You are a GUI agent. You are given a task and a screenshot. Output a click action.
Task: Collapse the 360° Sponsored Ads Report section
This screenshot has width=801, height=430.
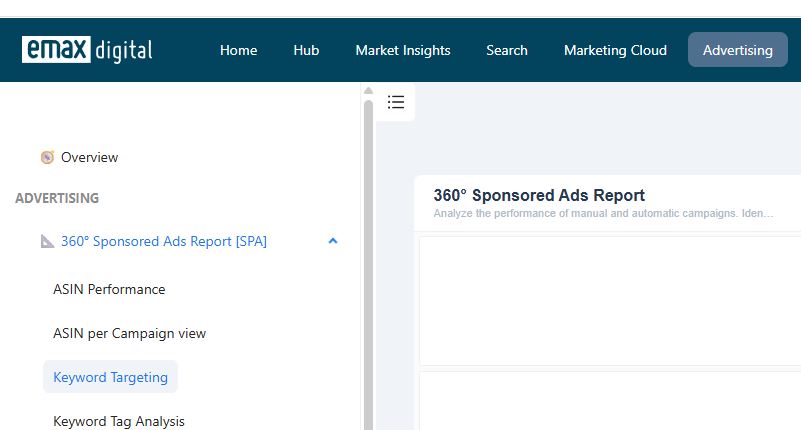click(333, 241)
